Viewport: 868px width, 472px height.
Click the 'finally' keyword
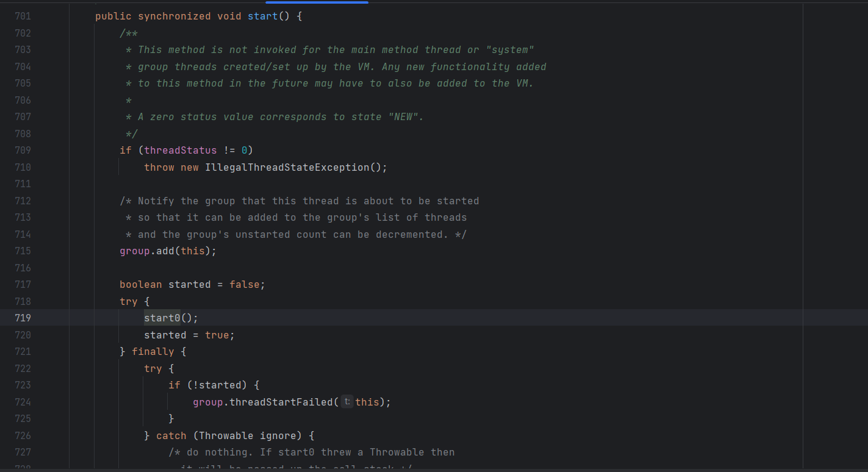click(x=152, y=351)
